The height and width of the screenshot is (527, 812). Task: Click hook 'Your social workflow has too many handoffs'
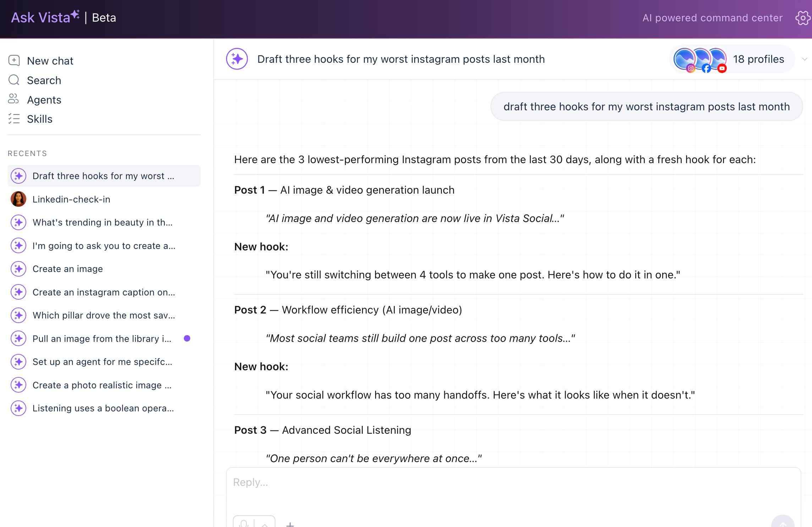tap(480, 395)
